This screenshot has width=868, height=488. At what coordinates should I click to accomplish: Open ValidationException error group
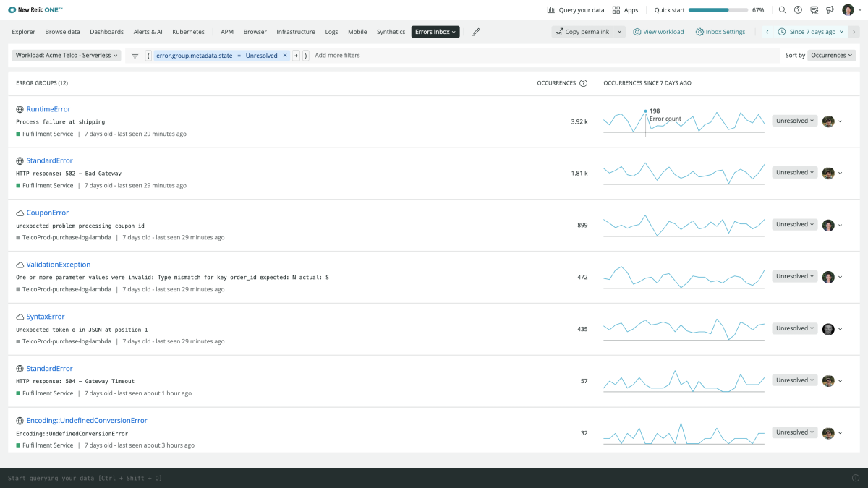[59, 265]
